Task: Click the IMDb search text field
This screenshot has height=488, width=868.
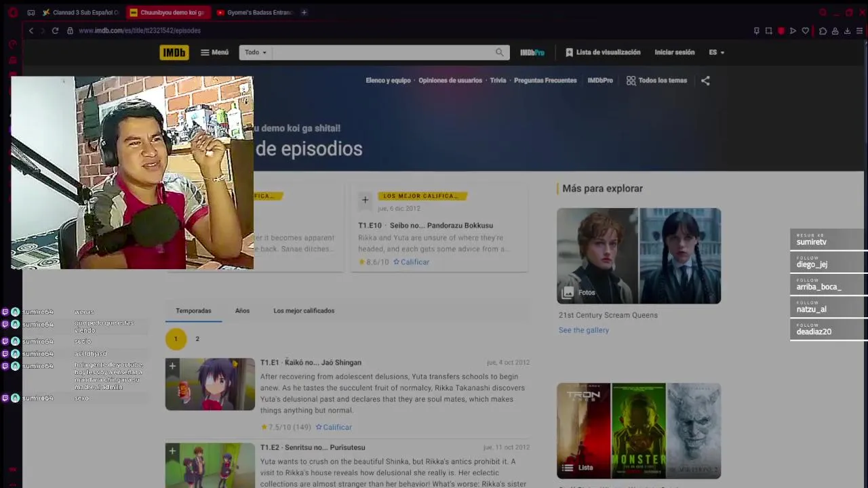Action: (x=383, y=52)
